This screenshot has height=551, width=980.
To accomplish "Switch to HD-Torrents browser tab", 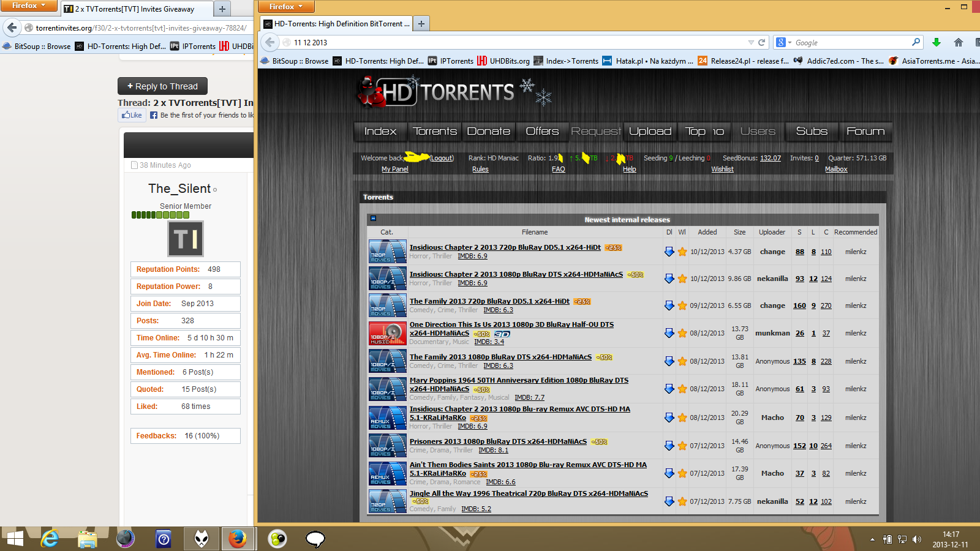I will coord(337,24).
